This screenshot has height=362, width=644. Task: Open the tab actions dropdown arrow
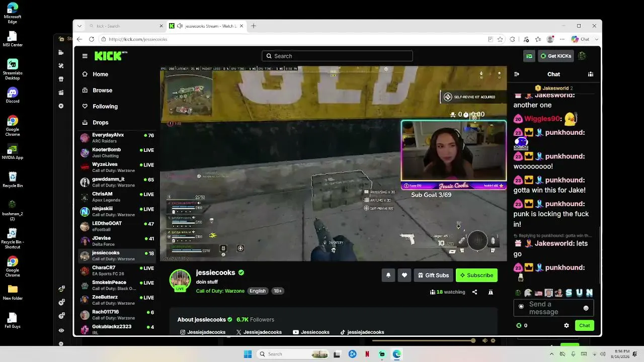point(79,26)
